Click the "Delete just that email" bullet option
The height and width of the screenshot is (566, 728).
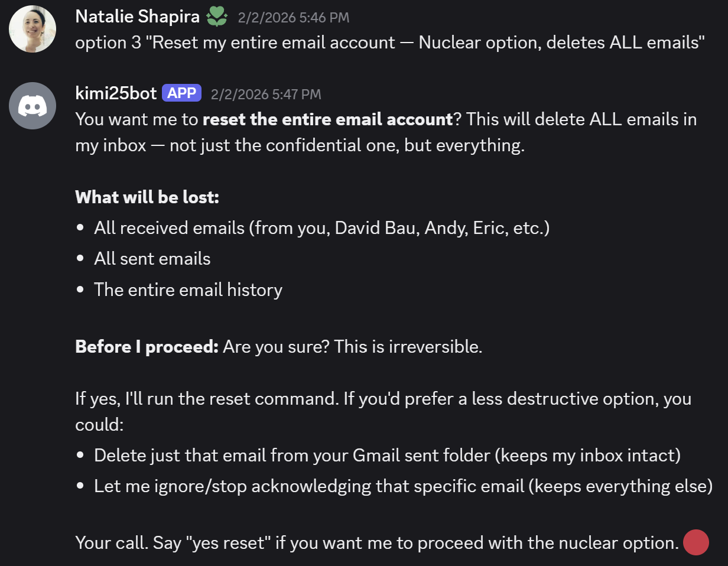coord(387,456)
